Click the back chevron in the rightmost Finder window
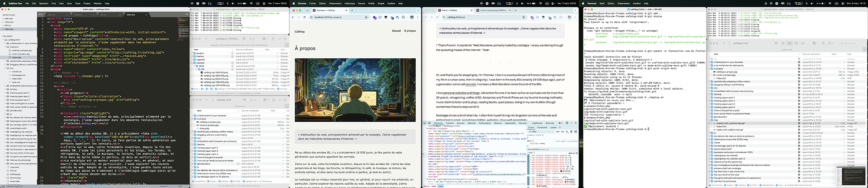The width and height of the screenshot is (868, 188). click(723, 43)
